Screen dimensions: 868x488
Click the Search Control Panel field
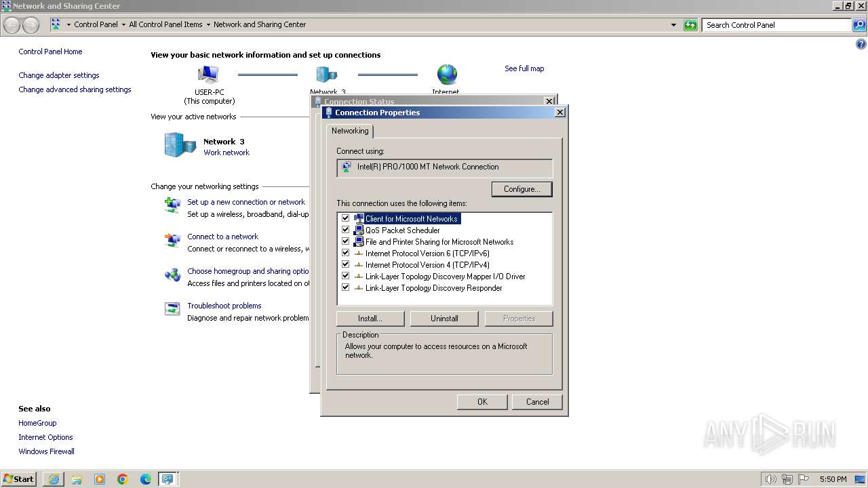(x=777, y=25)
